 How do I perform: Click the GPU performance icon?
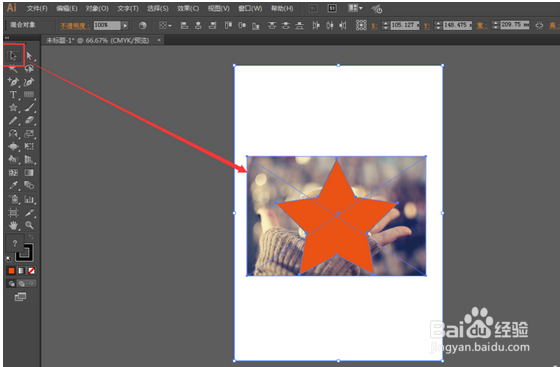click(x=376, y=9)
